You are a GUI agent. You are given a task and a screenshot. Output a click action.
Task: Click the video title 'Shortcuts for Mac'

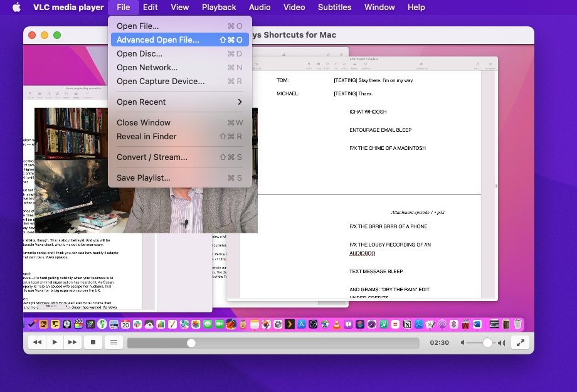tap(300, 35)
